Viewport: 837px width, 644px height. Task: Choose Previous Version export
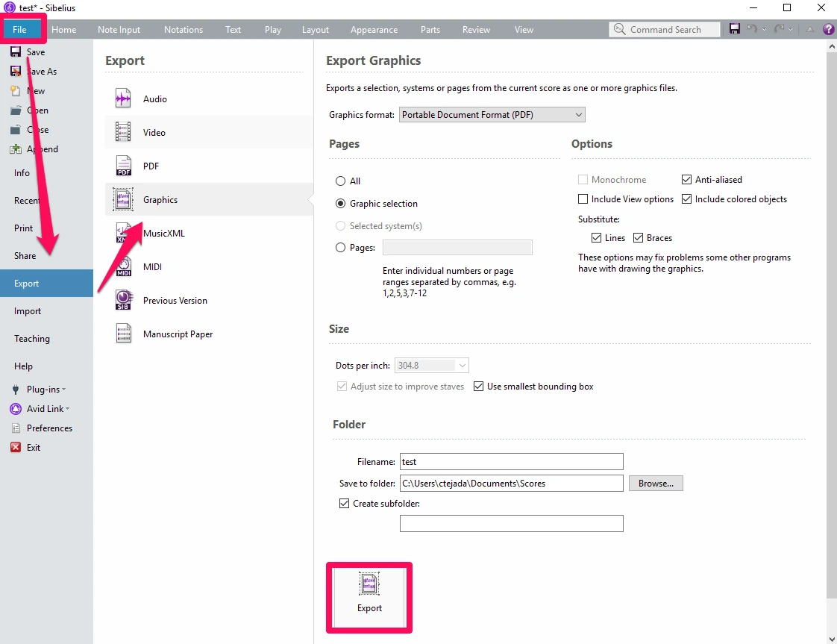[x=175, y=300]
